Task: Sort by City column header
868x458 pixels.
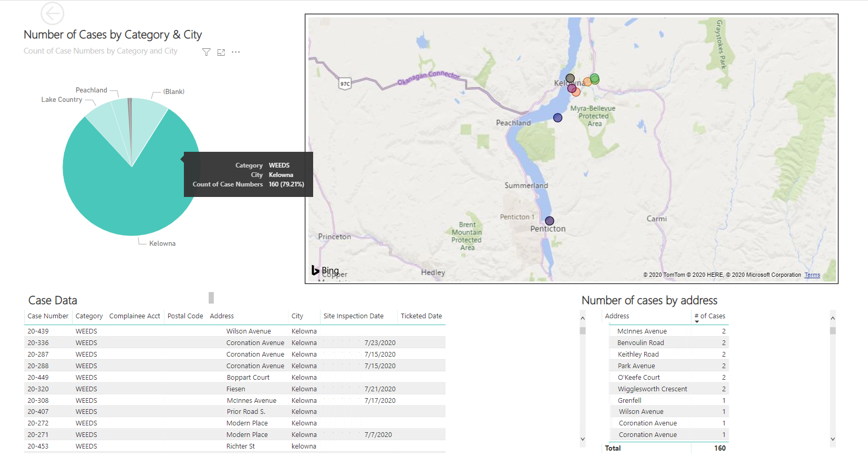Action: [297, 316]
